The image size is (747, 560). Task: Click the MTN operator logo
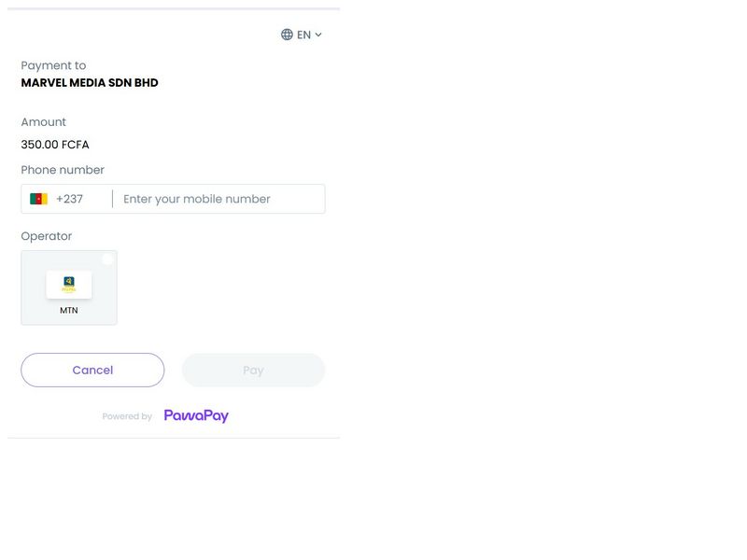[x=69, y=284]
